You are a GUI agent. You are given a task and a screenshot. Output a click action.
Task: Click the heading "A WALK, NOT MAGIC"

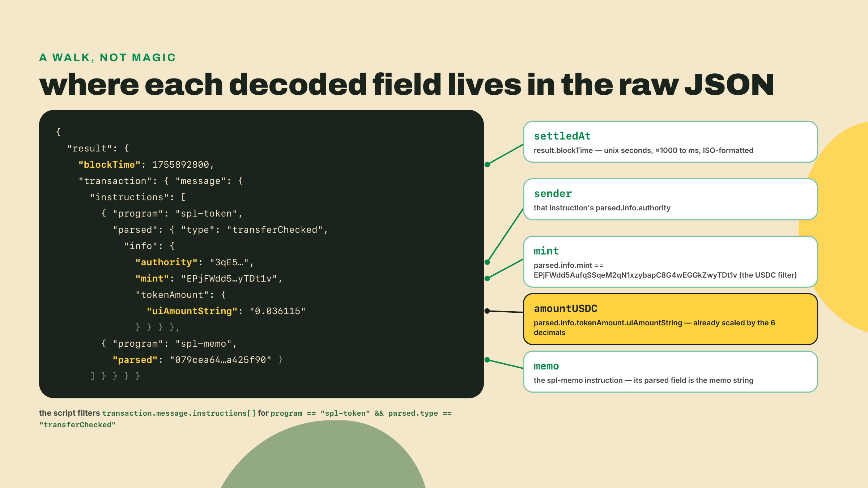107,57
